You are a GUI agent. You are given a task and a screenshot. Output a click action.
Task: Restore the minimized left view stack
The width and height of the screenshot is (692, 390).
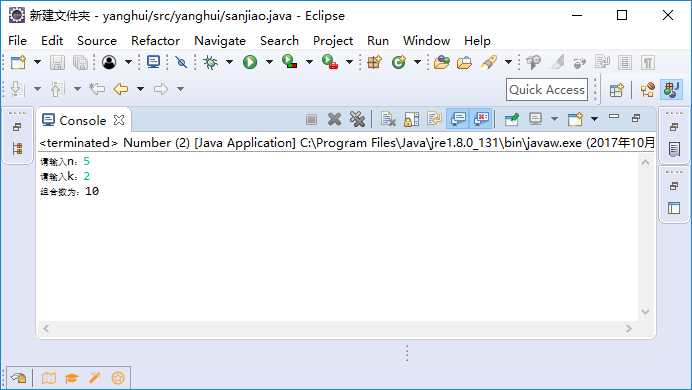coord(17,128)
